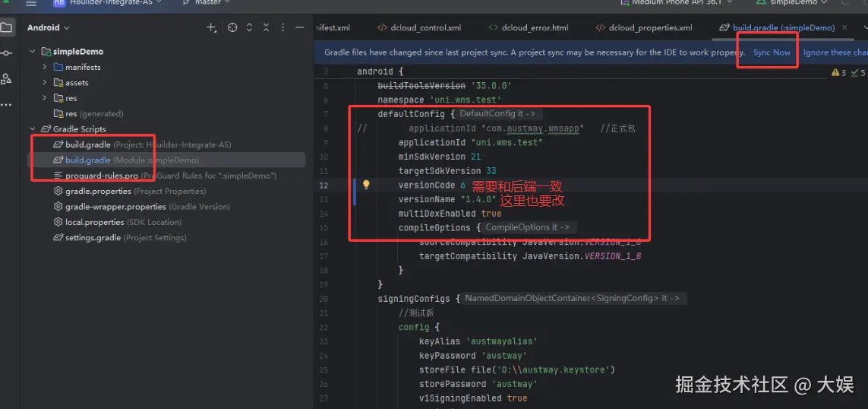Viewport: 868px width, 409px height.
Task: Click the v1SigningEnabled true line
Action: 473,398
